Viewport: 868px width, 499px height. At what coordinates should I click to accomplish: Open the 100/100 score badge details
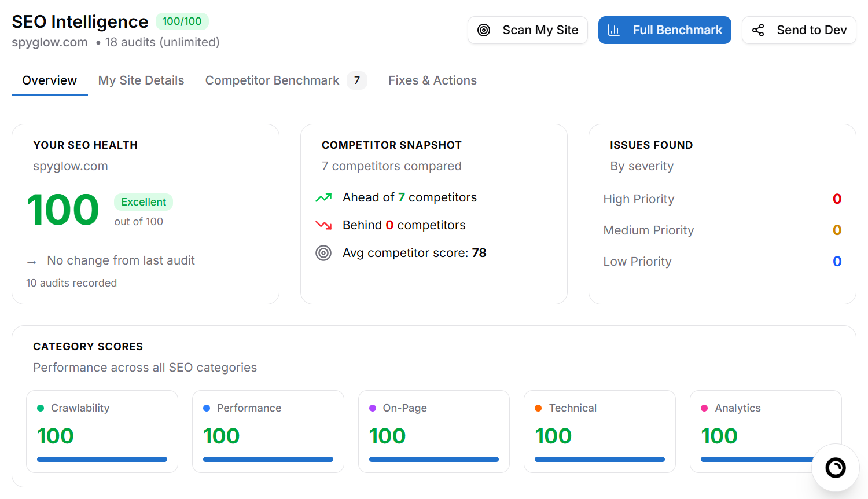click(182, 21)
